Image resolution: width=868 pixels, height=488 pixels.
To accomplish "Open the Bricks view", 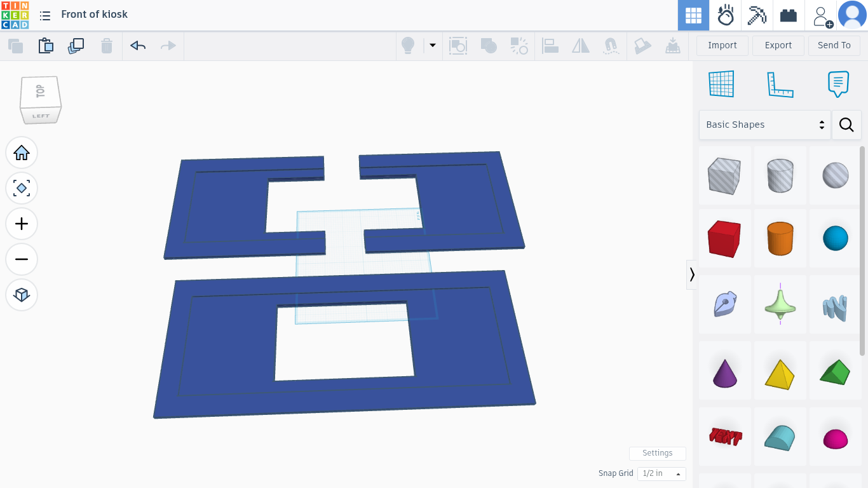I will pos(789,15).
